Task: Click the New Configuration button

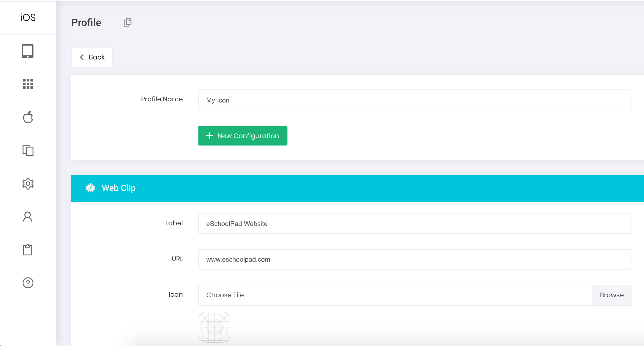Action: point(242,136)
